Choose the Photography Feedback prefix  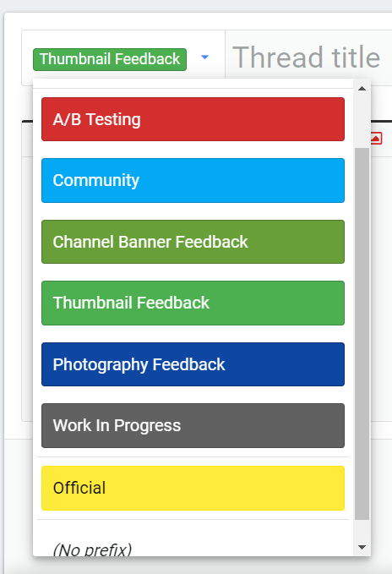(x=193, y=364)
